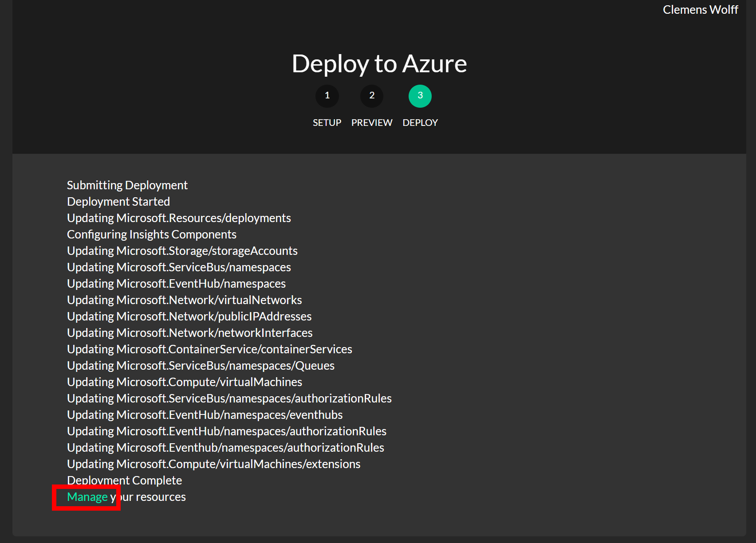Click the Manage link
Viewport: 756px width, 543px height.
87,497
